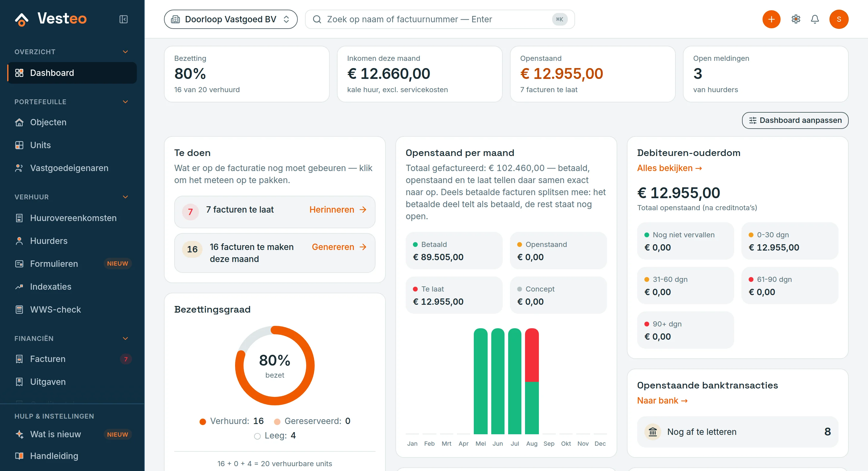The width and height of the screenshot is (868, 471).
Task: Click the 0-30 dgn aging card
Action: tap(790, 241)
